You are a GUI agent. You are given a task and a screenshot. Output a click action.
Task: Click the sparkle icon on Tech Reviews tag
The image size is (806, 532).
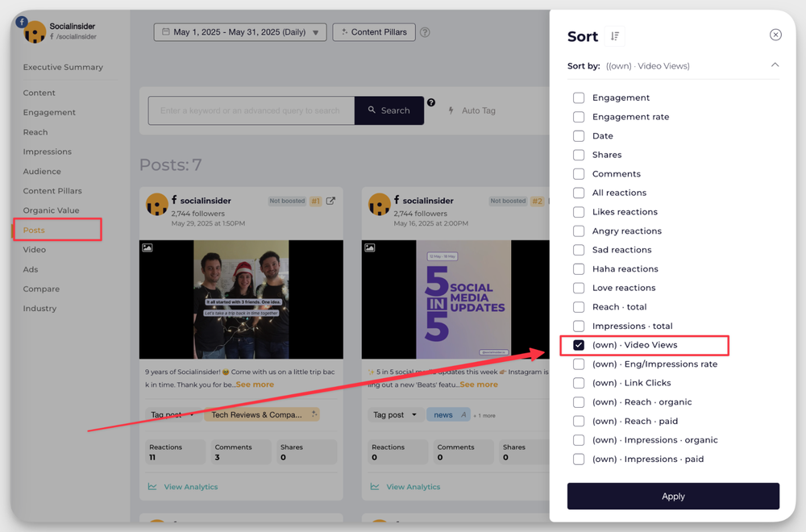click(314, 414)
